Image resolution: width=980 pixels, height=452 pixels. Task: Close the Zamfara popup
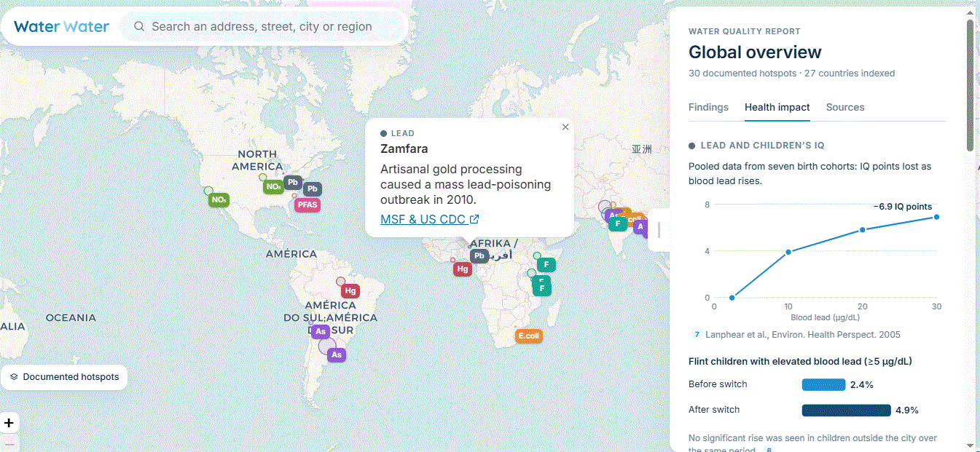click(x=565, y=127)
